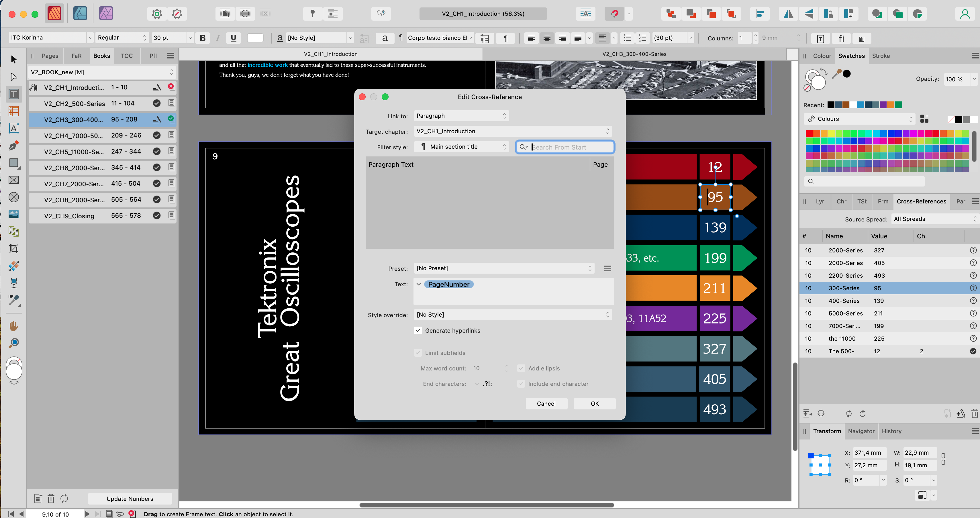Toggle snapping magnet icon
The image size is (980, 518).
(614, 14)
